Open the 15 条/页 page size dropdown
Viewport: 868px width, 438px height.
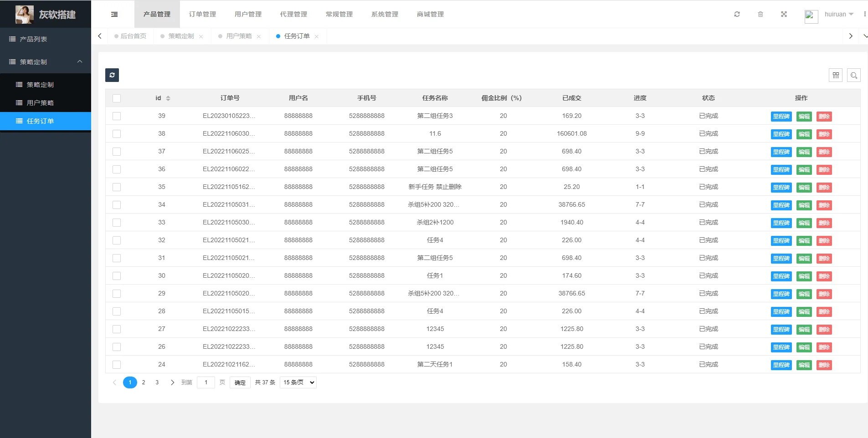coord(298,382)
